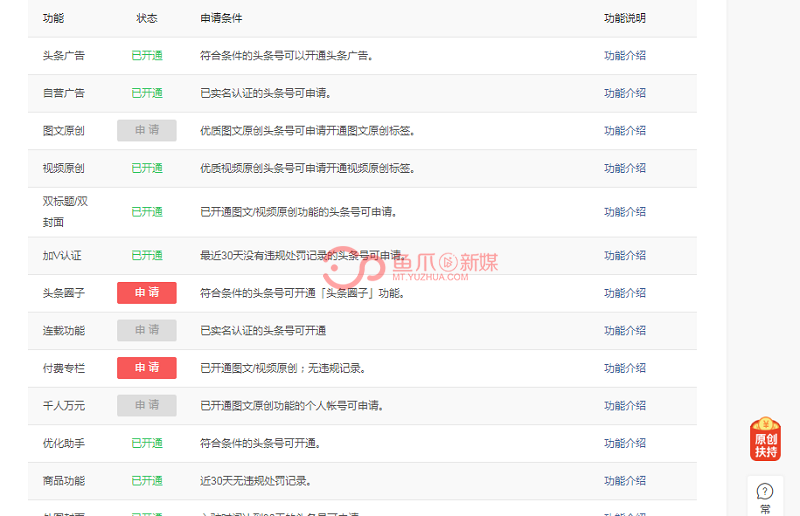Screen dimensions: 800x516
Task: Click grey 申请 button for 图文原创
Action: pyautogui.click(x=147, y=131)
